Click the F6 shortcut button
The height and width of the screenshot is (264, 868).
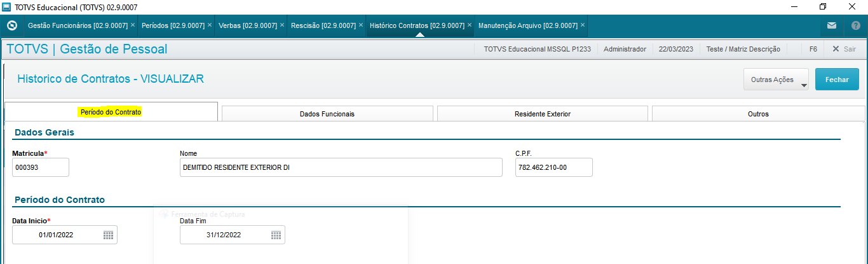coord(813,49)
